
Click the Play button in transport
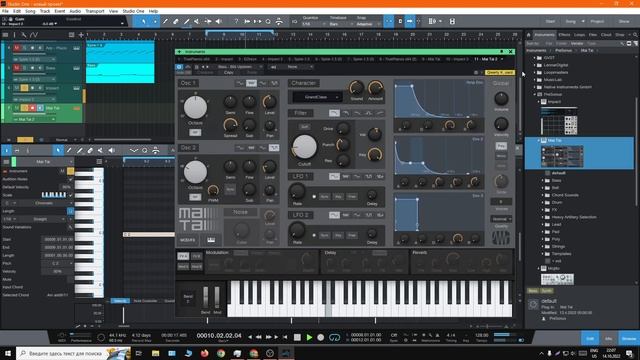coord(309,337)
